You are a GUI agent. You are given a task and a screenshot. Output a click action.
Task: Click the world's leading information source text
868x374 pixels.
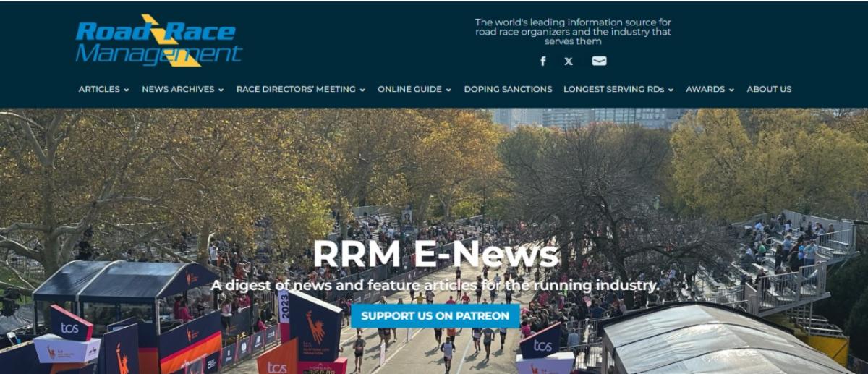[x=573, y=31]
